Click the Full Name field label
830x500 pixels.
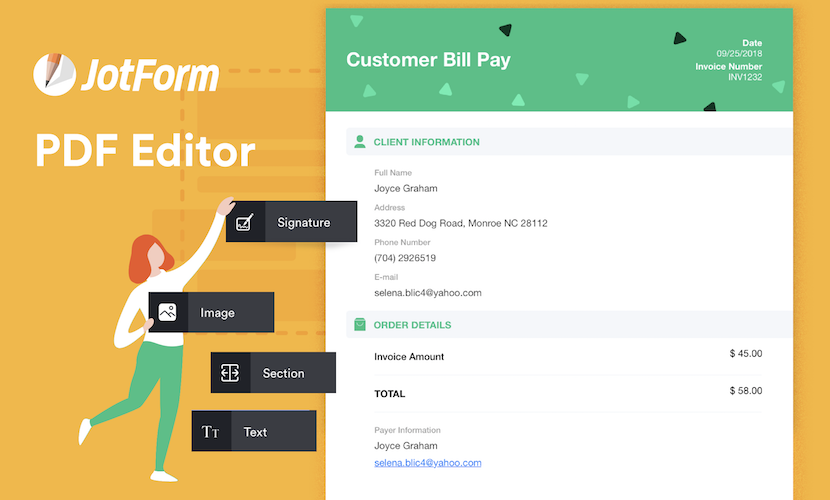pyautogui.click(x=393, y=172)
